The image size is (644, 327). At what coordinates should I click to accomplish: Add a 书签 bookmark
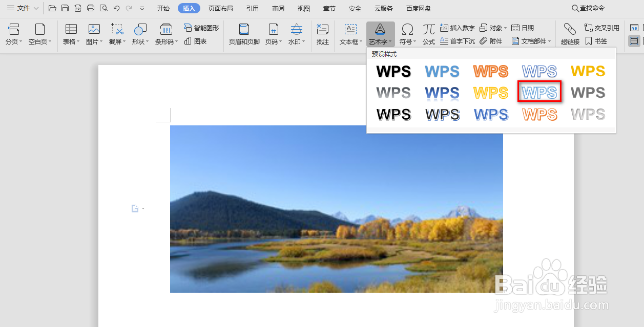[596, 41]
